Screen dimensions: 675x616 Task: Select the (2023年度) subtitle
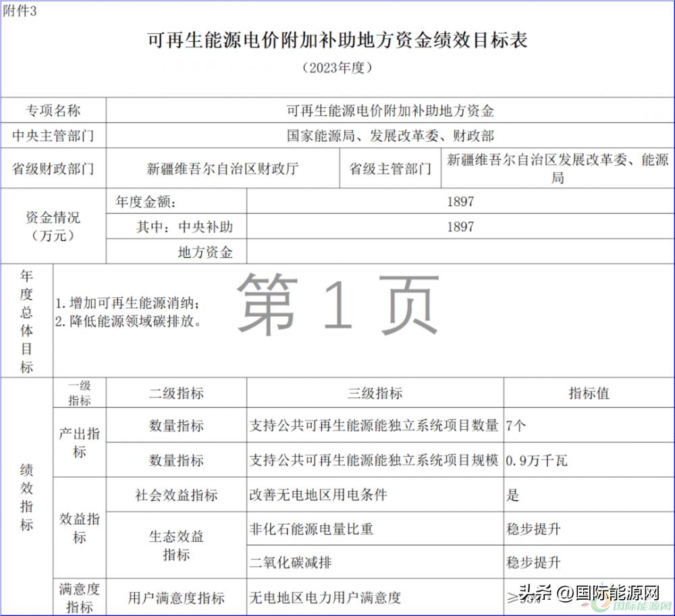[x=337, y=67]
